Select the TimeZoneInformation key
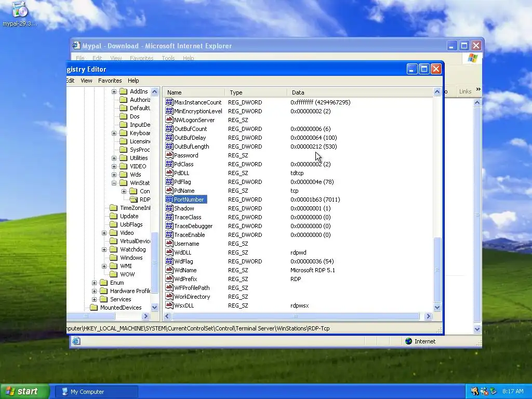 pos(135,208)
